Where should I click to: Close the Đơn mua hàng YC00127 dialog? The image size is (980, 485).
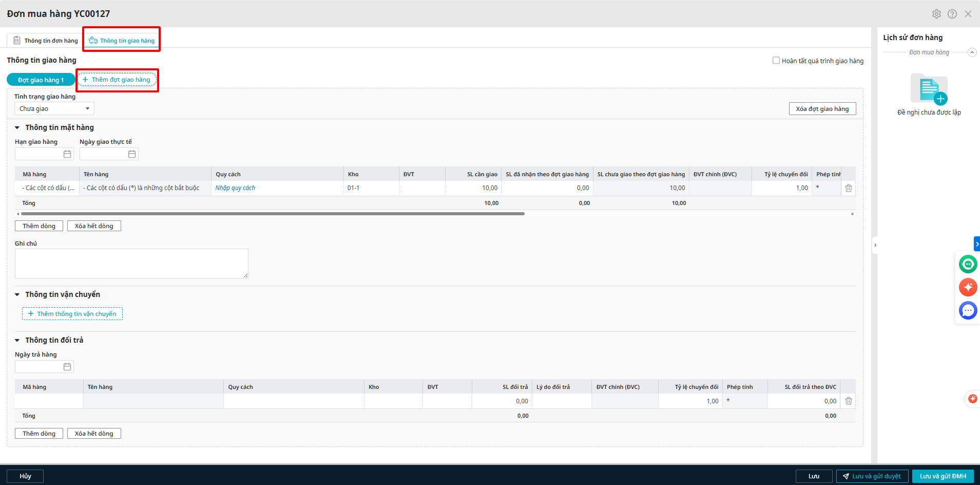tap(968, 14)
